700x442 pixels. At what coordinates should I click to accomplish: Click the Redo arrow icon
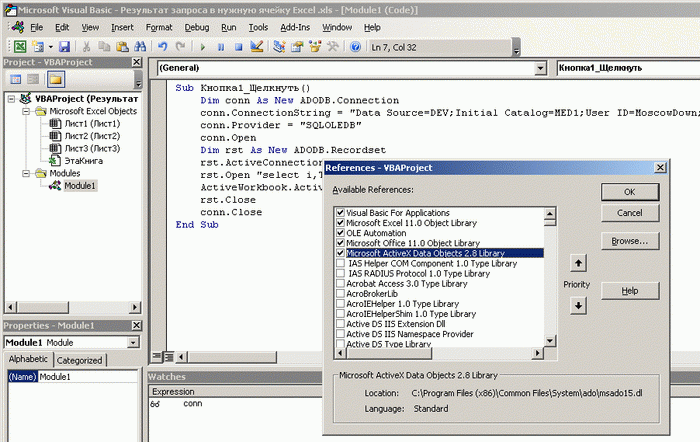(x=180, y=47)
